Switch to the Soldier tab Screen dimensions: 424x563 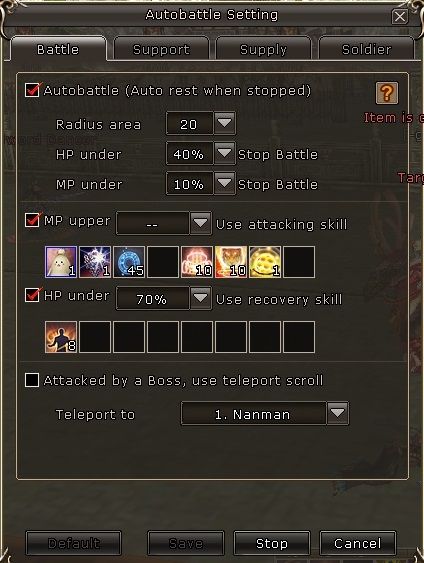tap(367, 49)
